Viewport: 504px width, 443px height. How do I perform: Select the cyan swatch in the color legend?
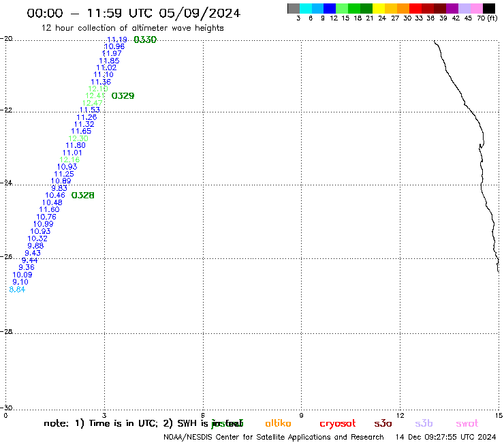pyautogui.click(x=306, y=8)
